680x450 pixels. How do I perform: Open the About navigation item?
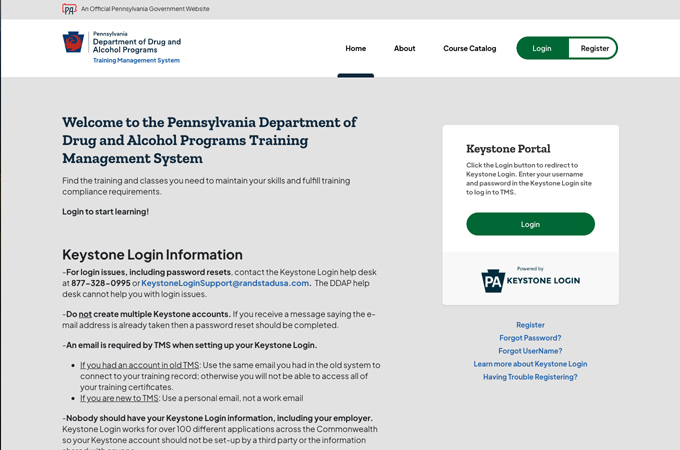[405, 49]
